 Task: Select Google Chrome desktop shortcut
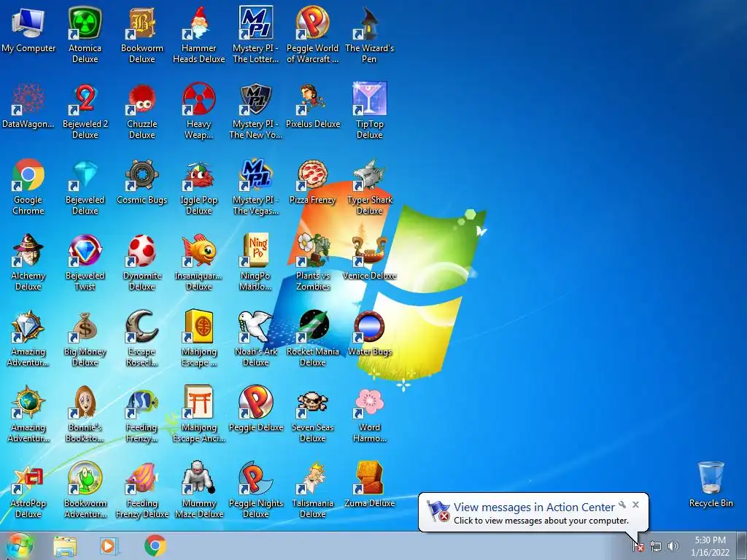tap(28, 186)
